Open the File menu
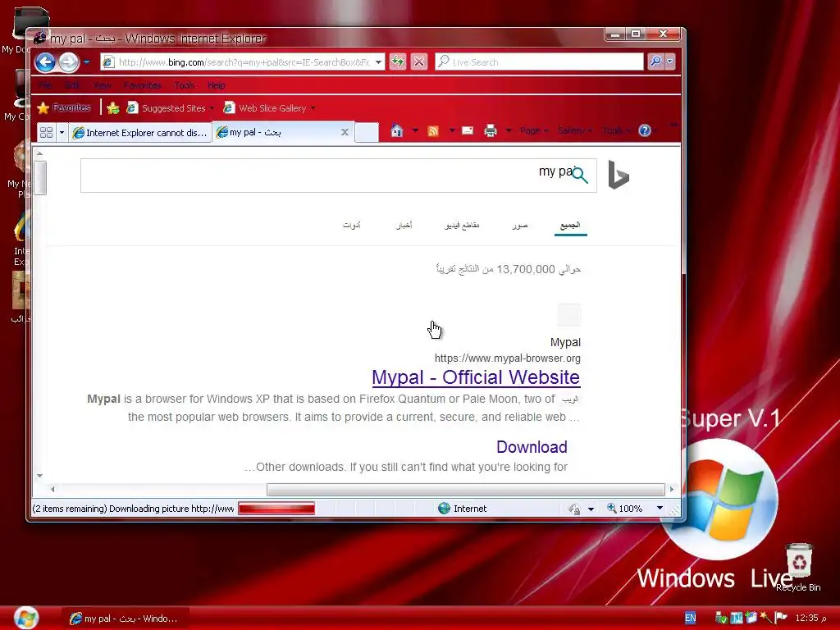Viewport: 840px width, 630px height. pyautogui.click(x=46, y=85)
